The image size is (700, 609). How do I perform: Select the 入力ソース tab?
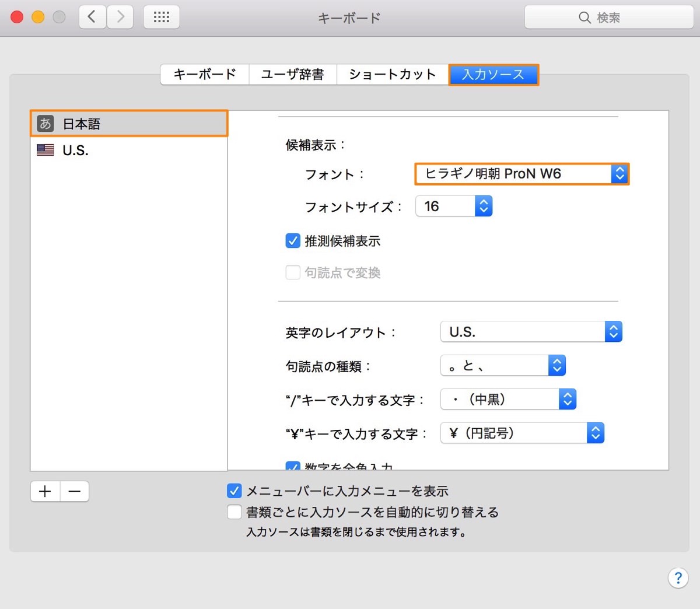pyautogui.click(x=494, y=75)
